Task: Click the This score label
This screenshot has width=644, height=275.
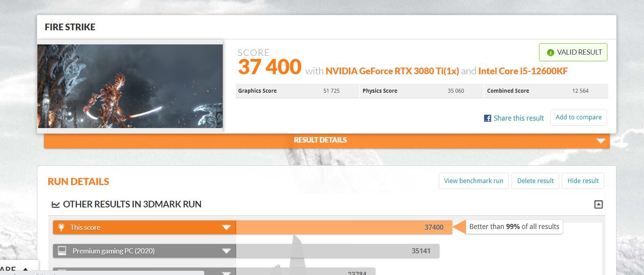Action: pyautogui.click(x=85, y=227)
